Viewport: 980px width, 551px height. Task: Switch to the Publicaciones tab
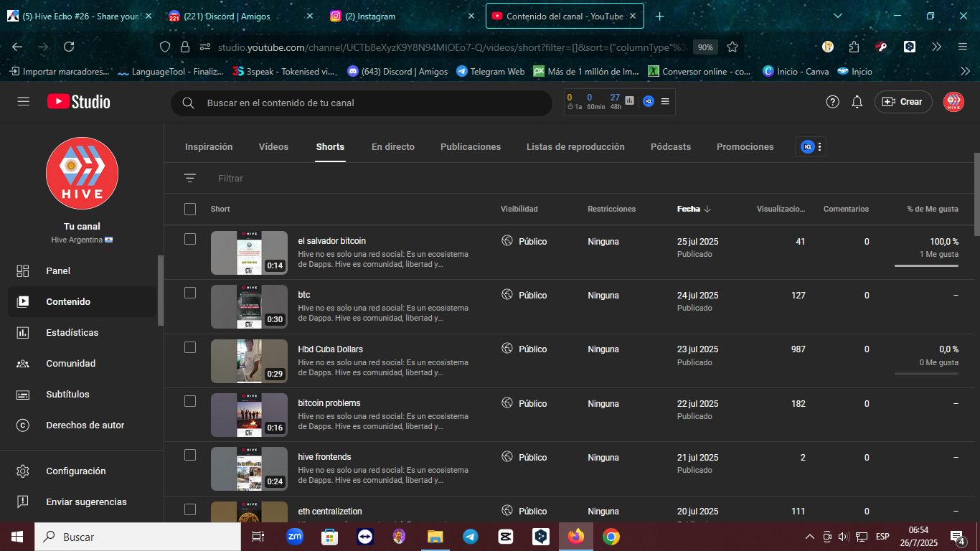click(x=471, y=146)
